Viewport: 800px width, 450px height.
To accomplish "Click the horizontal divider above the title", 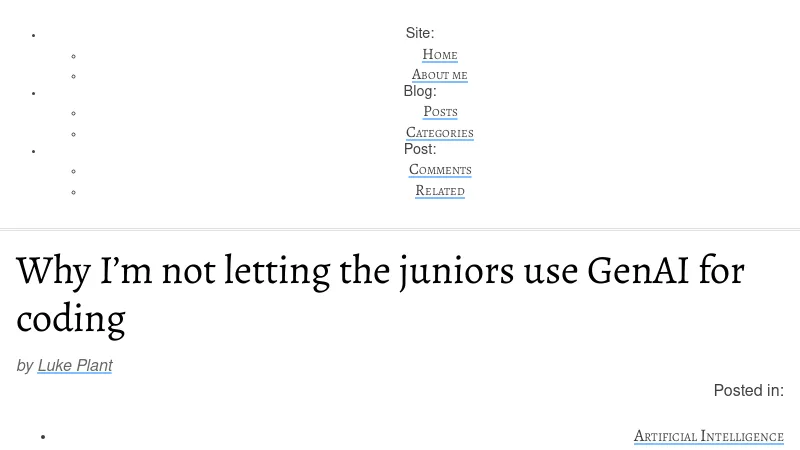I will pos(400,230).
